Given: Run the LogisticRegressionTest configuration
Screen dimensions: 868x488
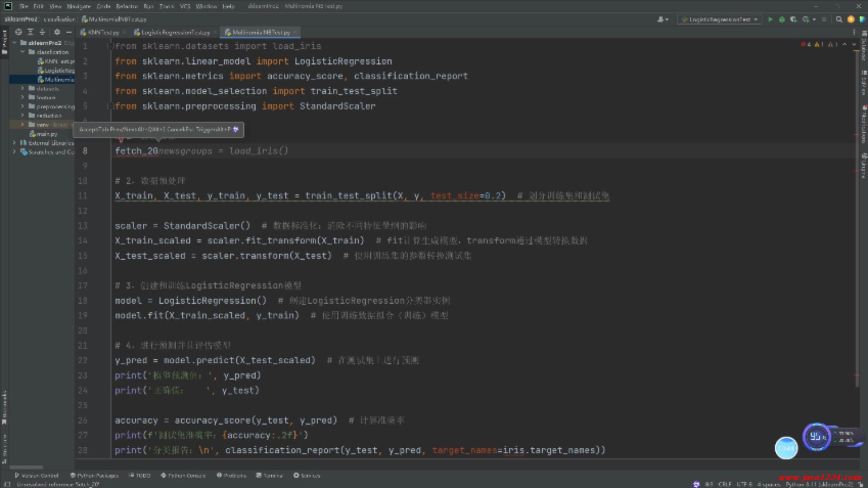Looking at the screenshot, I should point(770,19).
